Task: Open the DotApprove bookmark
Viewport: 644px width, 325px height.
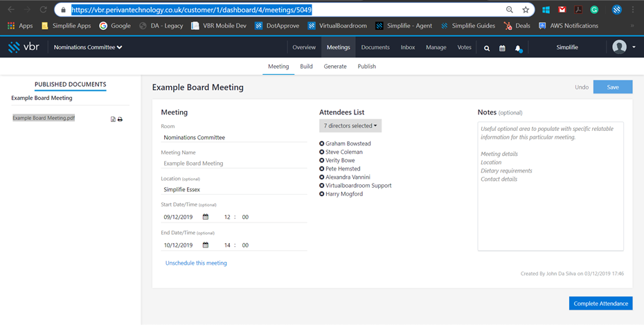Action: [277, 26]
